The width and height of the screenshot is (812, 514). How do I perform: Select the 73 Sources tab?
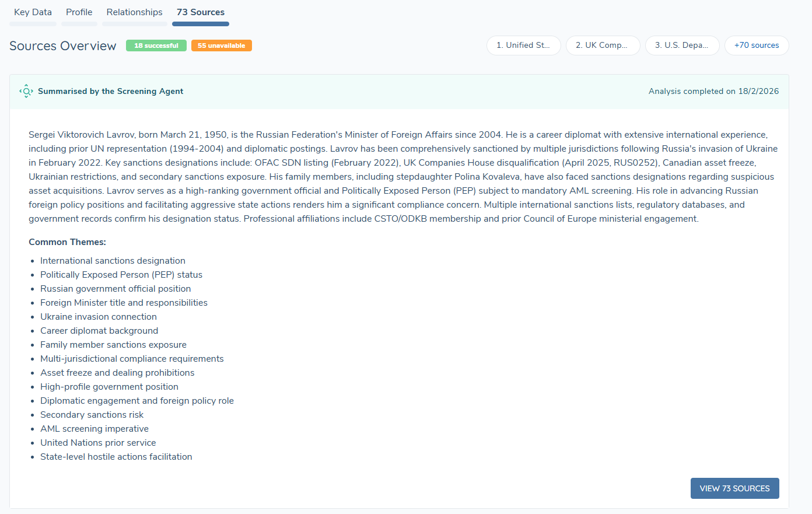pyautogui.click(x=201, y=12)
